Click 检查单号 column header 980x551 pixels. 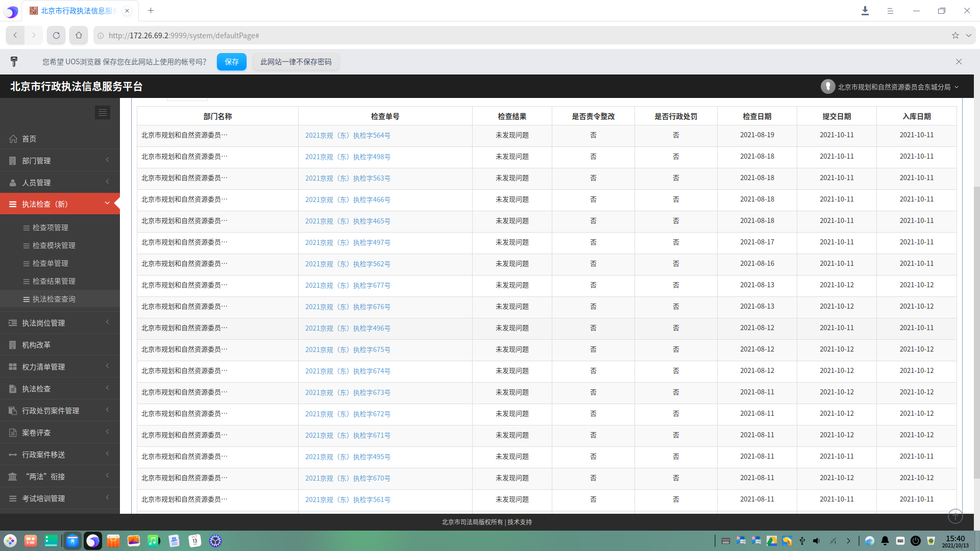[385, 116]
